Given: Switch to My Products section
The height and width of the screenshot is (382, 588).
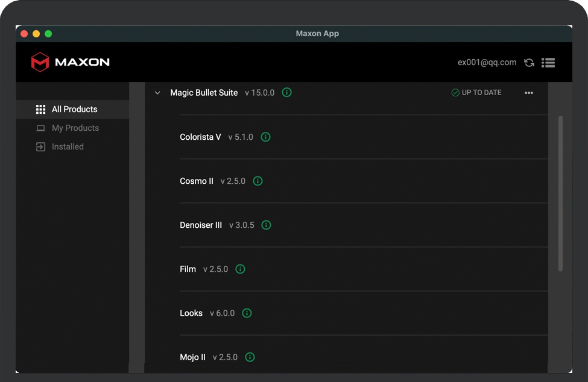Looking at the screenshot, I should [75, 128].
